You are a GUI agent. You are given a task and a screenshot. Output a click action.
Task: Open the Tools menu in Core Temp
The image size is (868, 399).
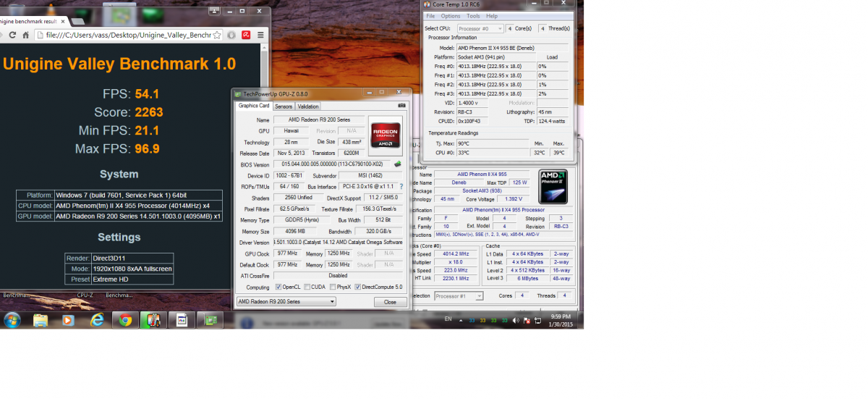click(473, 16)
